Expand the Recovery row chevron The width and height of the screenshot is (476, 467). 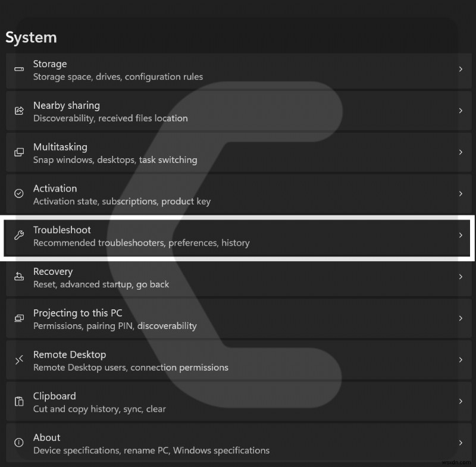tap(461, 277)
